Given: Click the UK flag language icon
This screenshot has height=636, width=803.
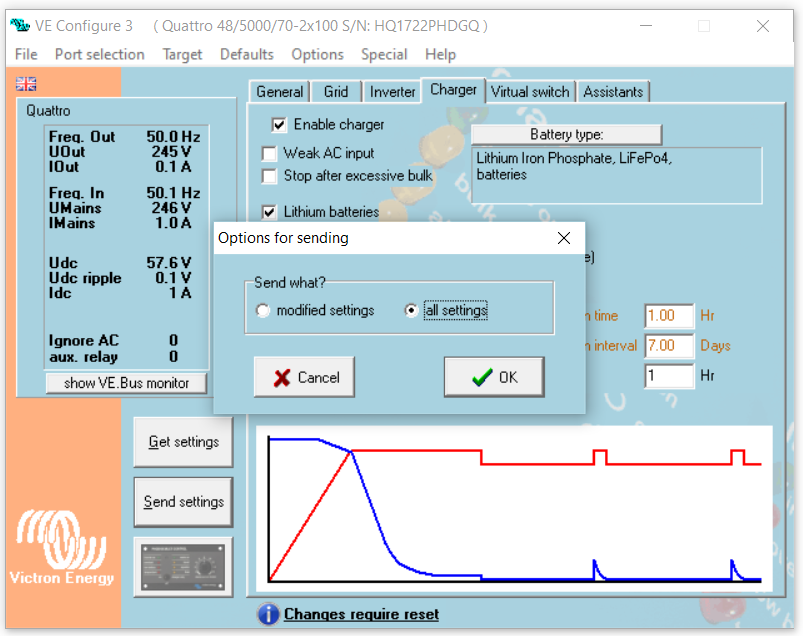Looking at the screenshot, I should point(26,83).
